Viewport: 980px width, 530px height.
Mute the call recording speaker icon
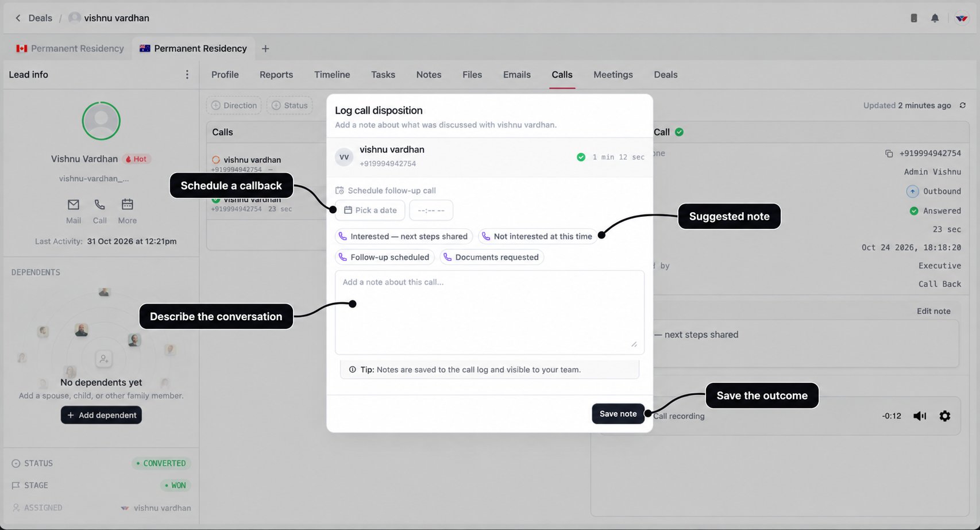tap(920, 416)
